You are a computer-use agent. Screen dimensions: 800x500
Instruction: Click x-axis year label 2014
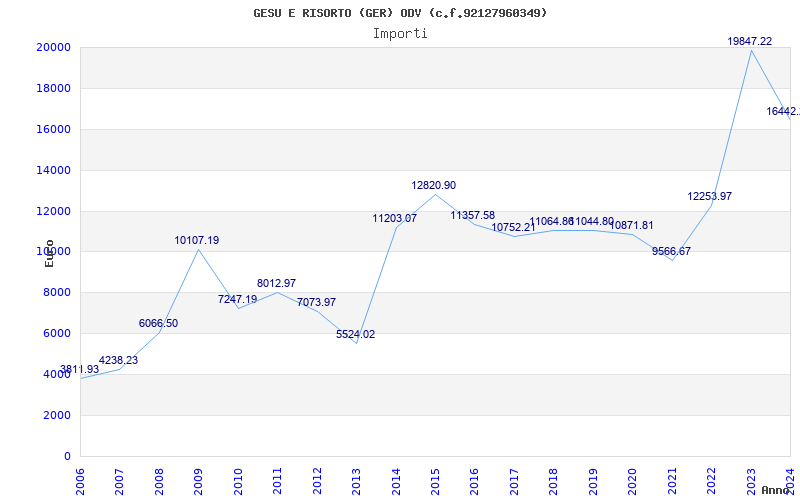click(x=396, y=481)
